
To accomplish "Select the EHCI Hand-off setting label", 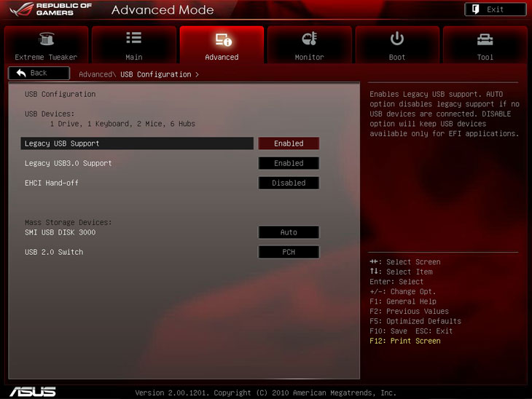I will 52,183.
